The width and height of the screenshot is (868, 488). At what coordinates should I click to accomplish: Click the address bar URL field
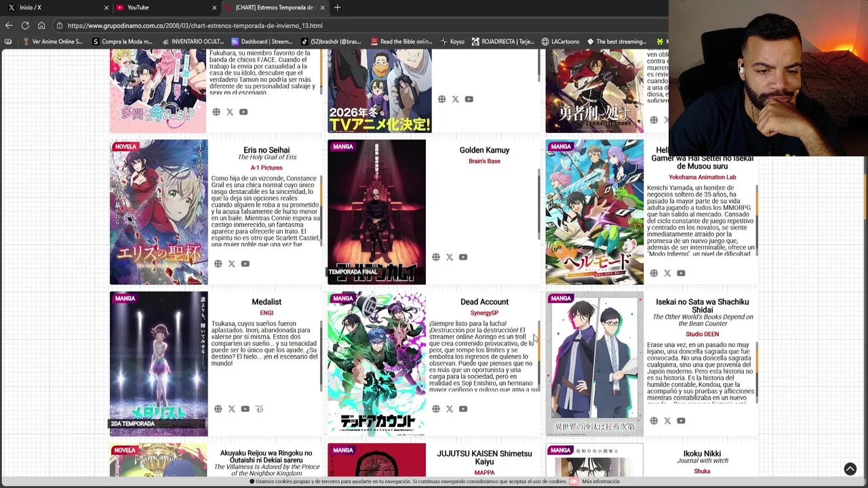pyautogui.click(x=359, y=25)
